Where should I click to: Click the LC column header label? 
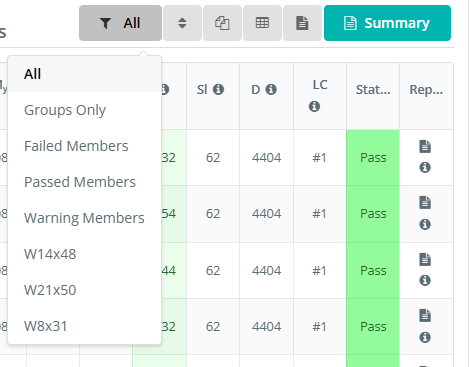(320, 85)
